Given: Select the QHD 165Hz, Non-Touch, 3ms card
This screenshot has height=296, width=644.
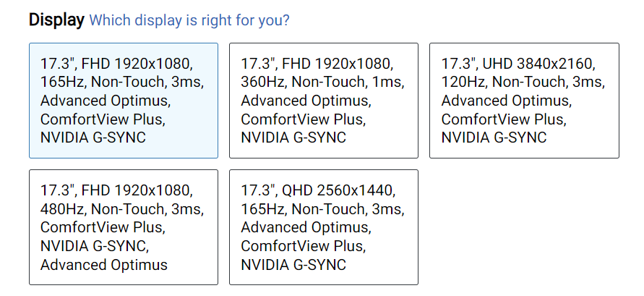Looking at the screenshot, I should tap(324, 227).
